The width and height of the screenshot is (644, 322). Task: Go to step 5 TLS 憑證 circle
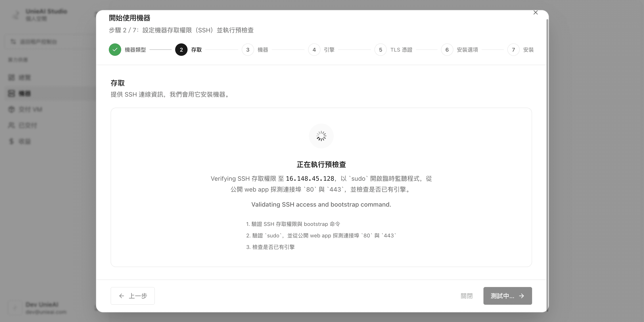[381, 50]
